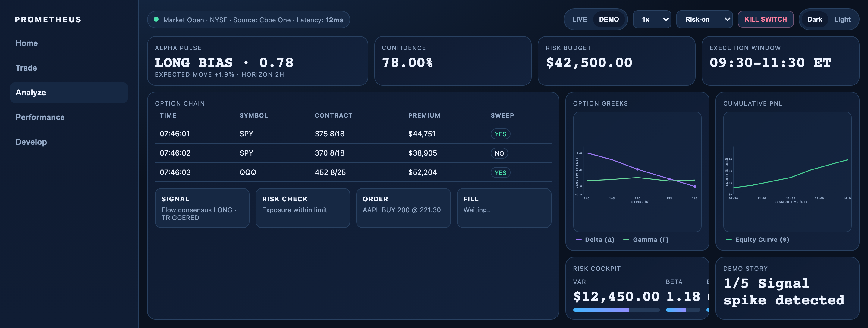Open the Risk-on regime dropdown
868x328 pixels.
click(704, 20)
